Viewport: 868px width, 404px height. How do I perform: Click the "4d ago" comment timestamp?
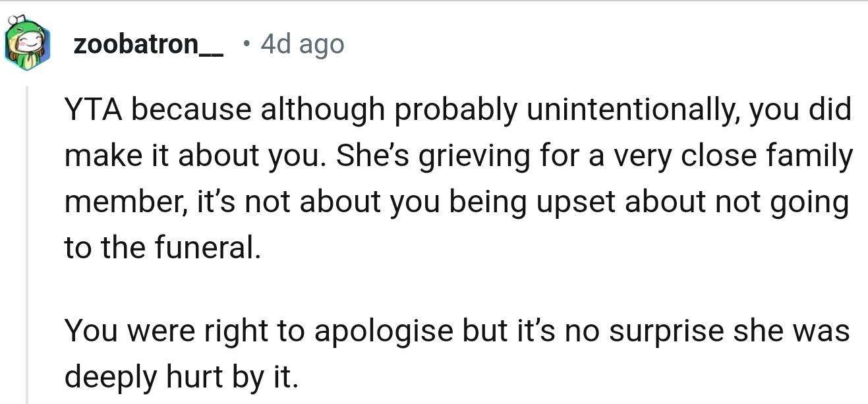point(303,44)
